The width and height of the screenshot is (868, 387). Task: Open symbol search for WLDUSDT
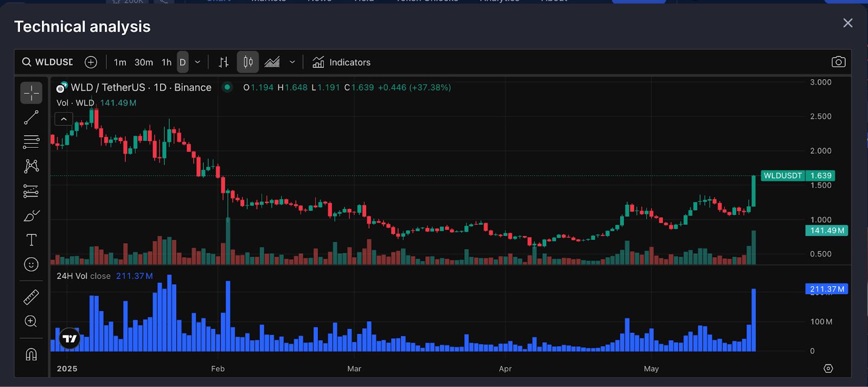point(47,62)
